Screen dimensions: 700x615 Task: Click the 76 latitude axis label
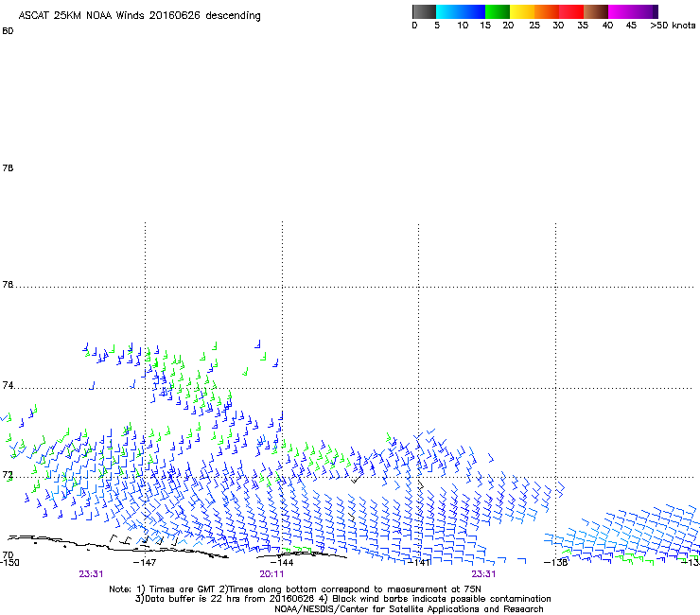pyautogui.click(x=8, y=285)
